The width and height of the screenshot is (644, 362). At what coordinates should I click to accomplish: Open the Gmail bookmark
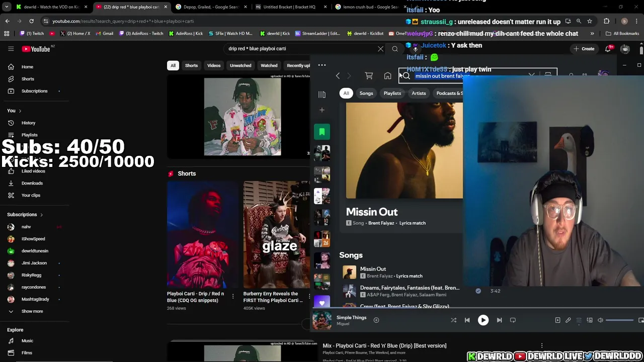104,34
